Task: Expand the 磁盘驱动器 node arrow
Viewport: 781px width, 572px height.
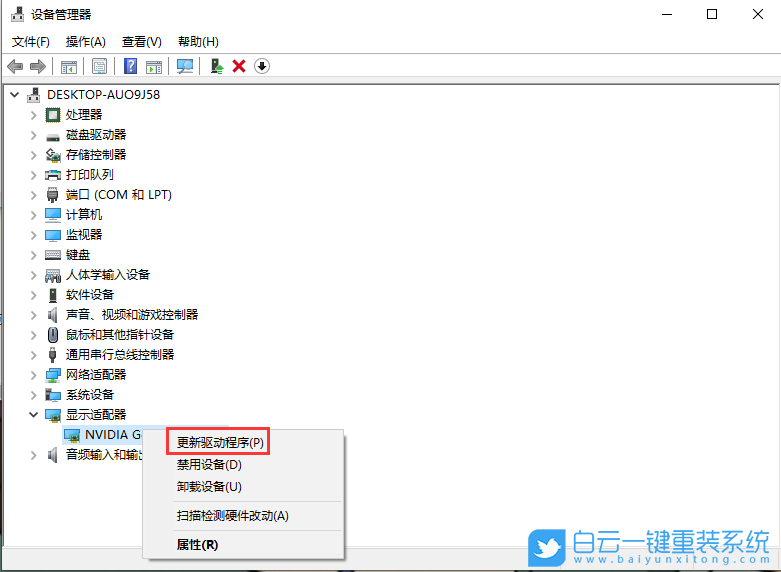Action: coord(33,135)
